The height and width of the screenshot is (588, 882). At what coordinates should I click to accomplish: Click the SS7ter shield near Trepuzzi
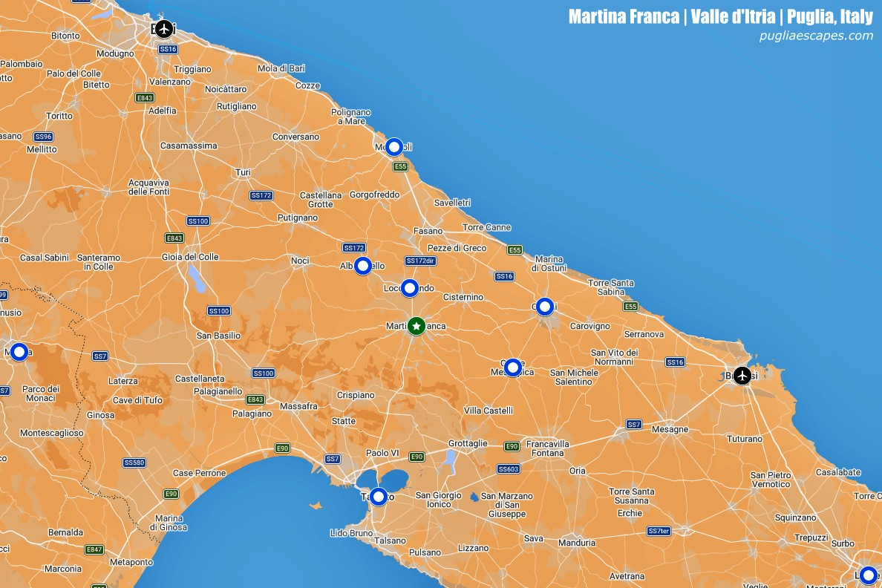tap(658, 532)
